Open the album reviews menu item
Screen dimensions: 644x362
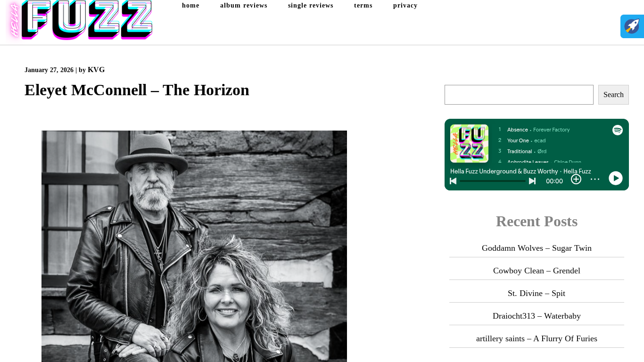click(244, 6)
